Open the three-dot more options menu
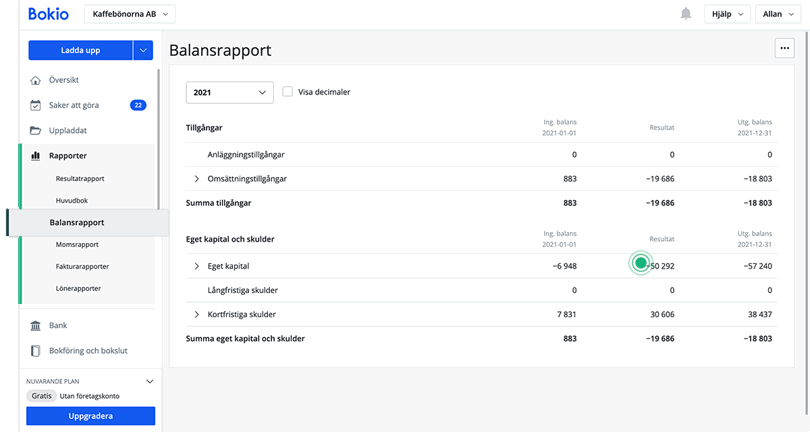 [x=784, y=49]
